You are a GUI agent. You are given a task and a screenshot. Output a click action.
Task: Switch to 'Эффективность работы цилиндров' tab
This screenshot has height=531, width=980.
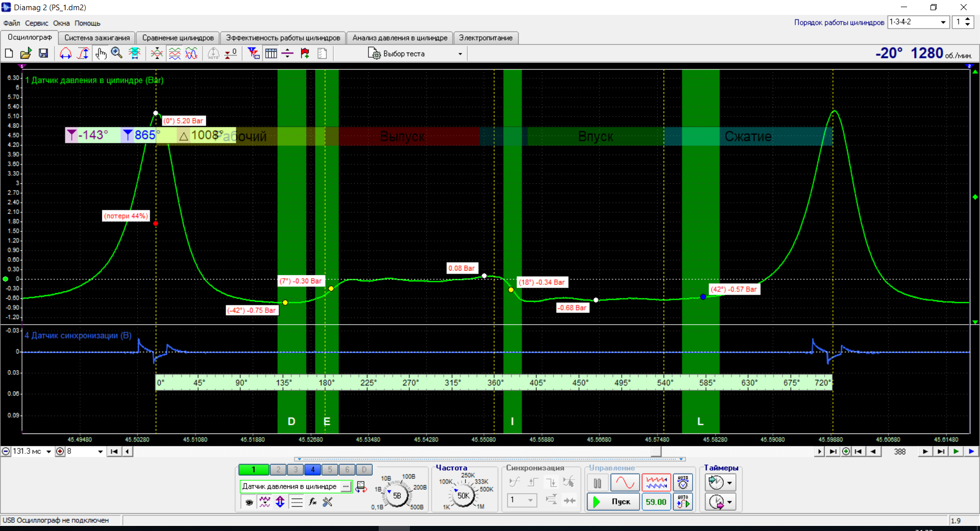pos(283,38)
